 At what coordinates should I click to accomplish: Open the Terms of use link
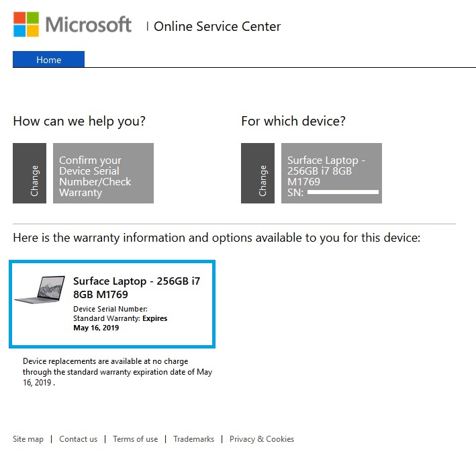(x=136, y=439)
